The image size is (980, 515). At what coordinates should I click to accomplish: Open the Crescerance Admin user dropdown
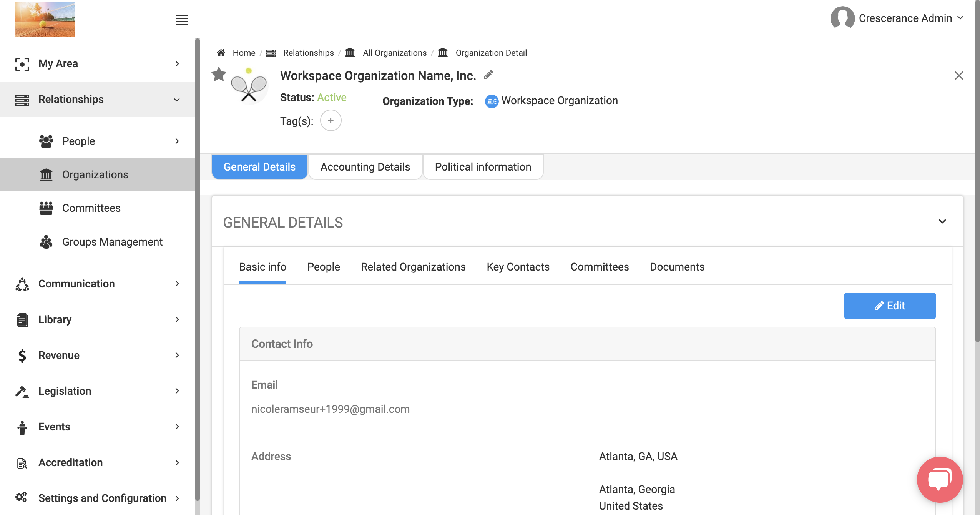click(960, 18)
